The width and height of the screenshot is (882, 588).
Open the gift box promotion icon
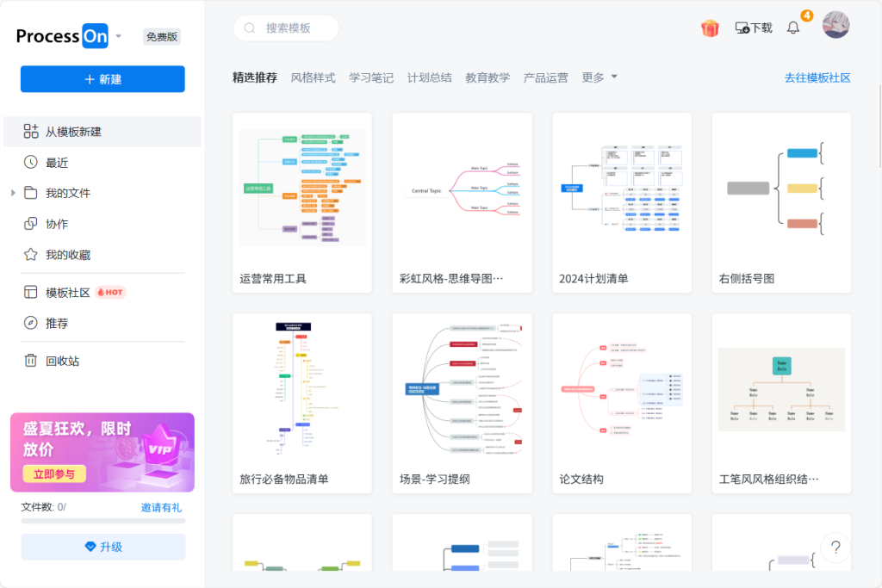click(x=710, y=28)
